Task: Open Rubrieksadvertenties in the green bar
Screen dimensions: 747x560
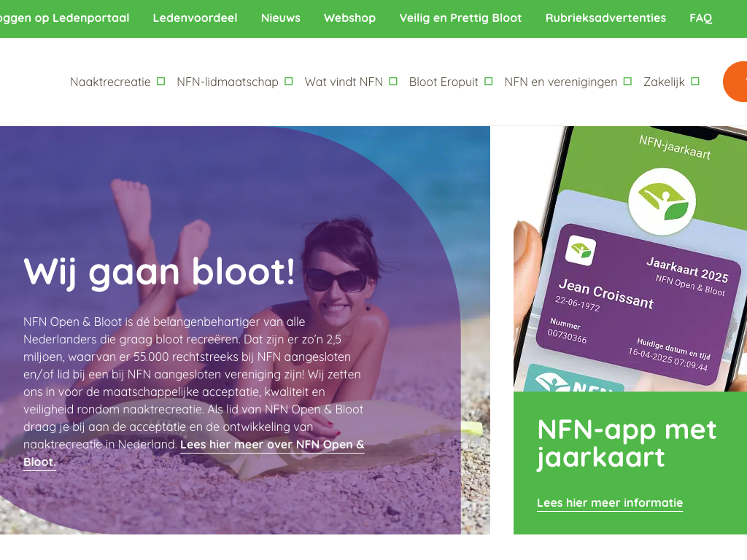Action: 605,18
